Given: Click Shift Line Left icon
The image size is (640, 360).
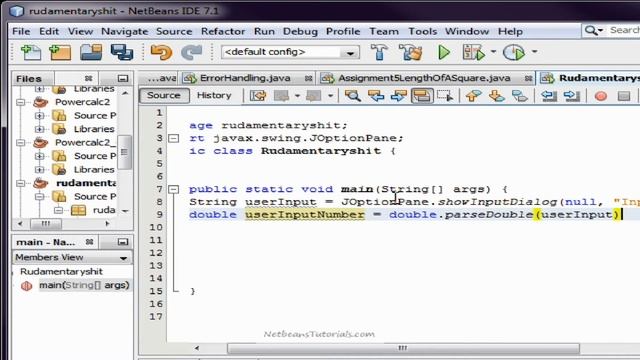Looking at the screenshot, I should point(549,96).
